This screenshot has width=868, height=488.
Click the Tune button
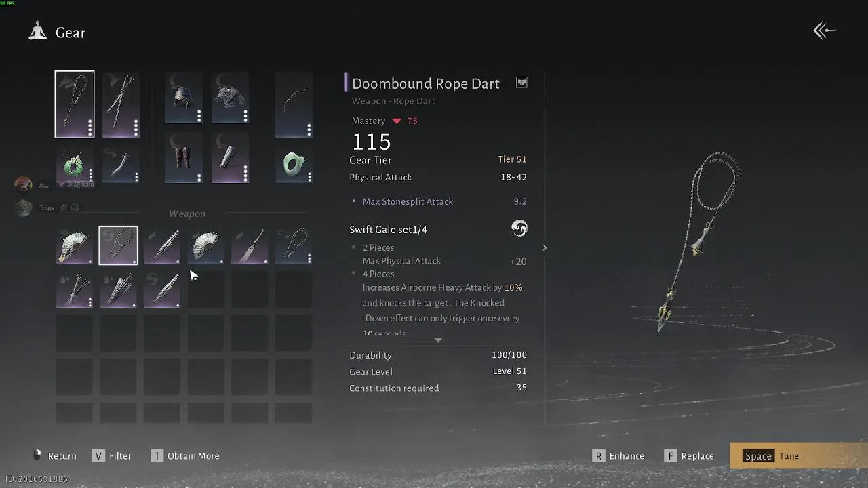point(772,455)
